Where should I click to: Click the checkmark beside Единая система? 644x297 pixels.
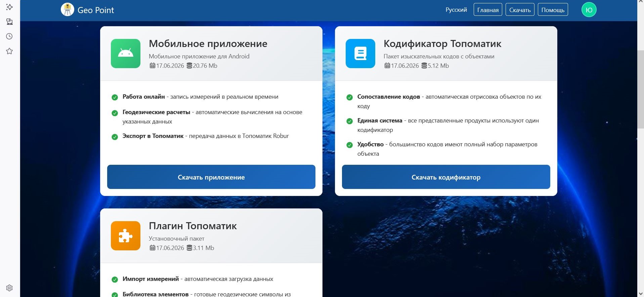point(349,121)
